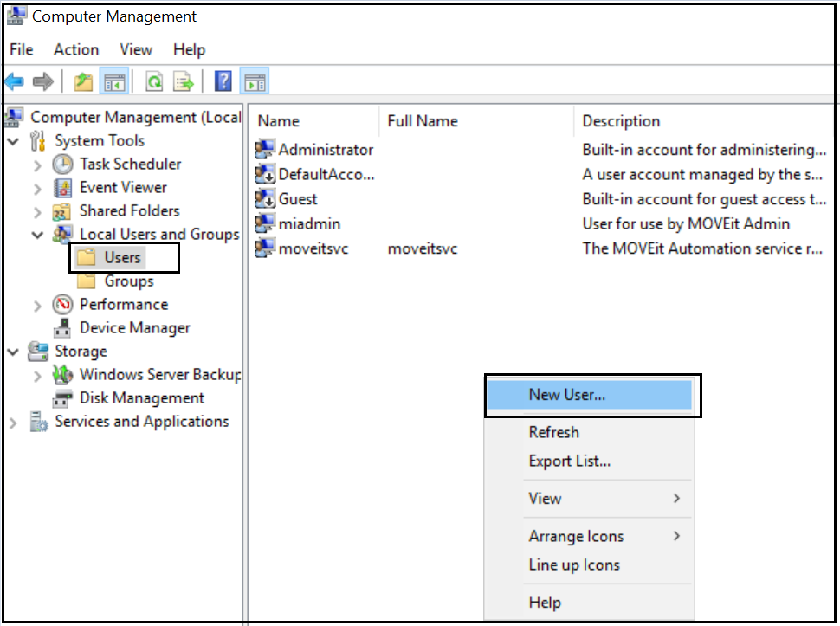Click the Up one level folder icon
The image size is (840, 626).
click(x=83, y=82)
